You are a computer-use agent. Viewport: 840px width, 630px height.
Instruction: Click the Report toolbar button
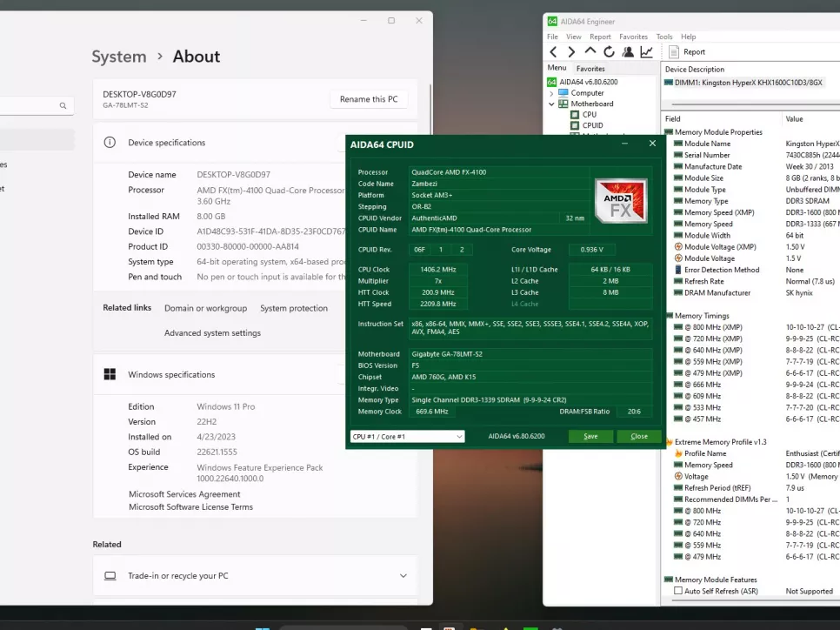(x=687, y=52)
